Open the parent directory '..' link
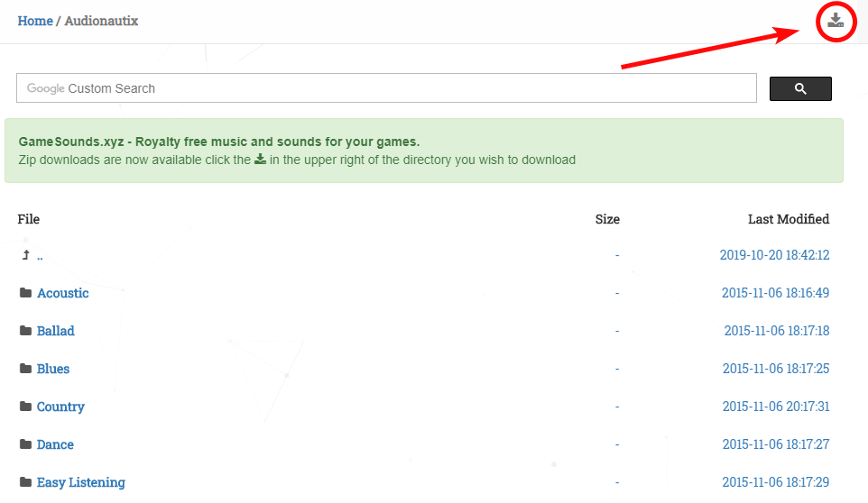 pyautogui.click(x=40, y=255)
